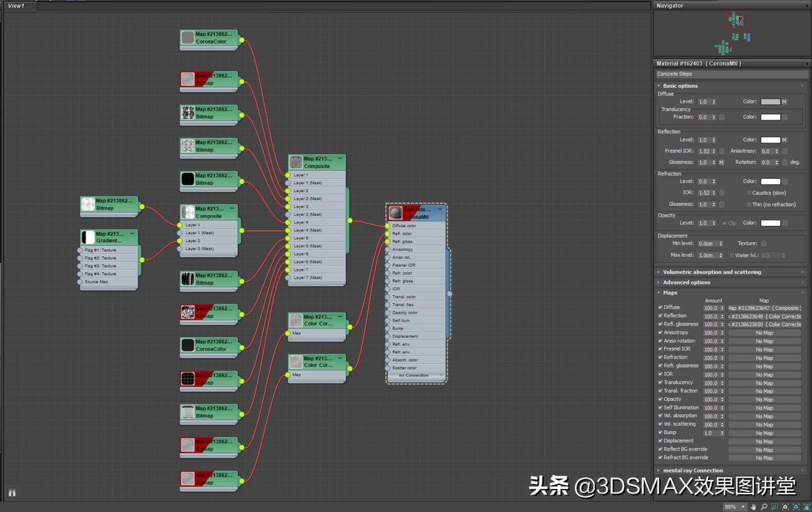
Task: Enable Thin (no refraction) checkbox
Action: coord(749,205)
